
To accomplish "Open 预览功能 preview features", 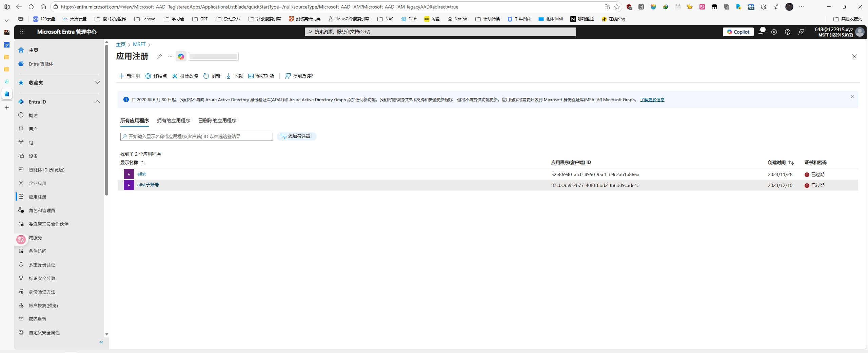I will pyautogui.click(x=261, y=76).
